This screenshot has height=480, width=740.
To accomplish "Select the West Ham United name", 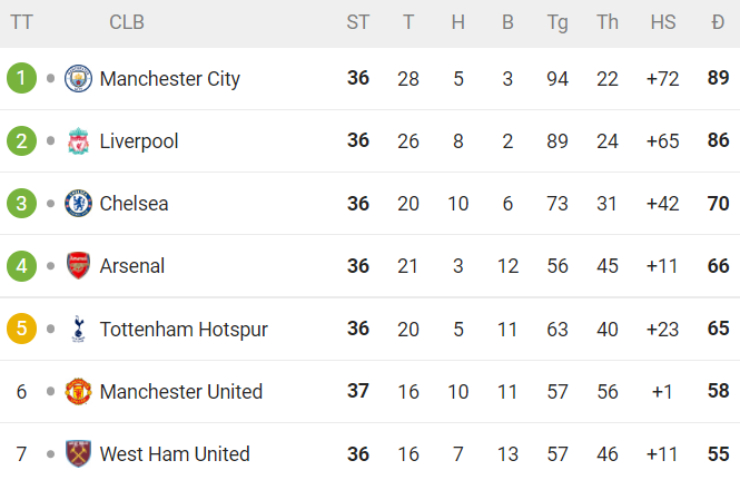I will 175,454.
